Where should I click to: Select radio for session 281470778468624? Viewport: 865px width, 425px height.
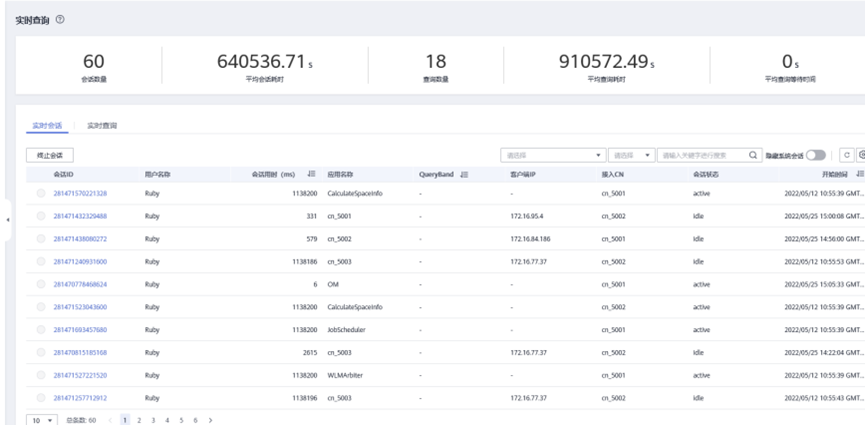click(41, 284)
